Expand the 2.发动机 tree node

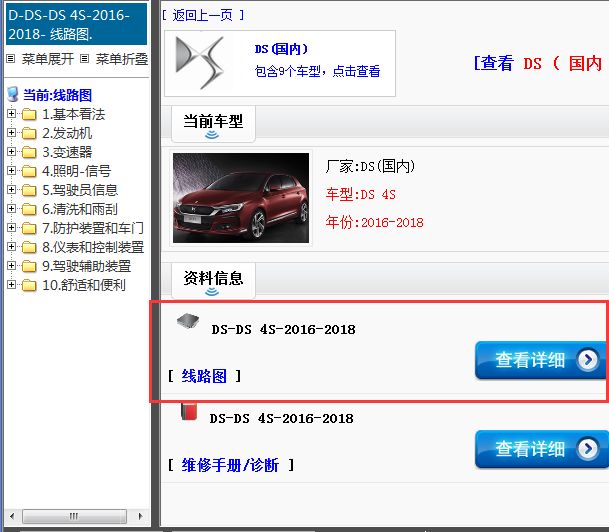[11, 133]
